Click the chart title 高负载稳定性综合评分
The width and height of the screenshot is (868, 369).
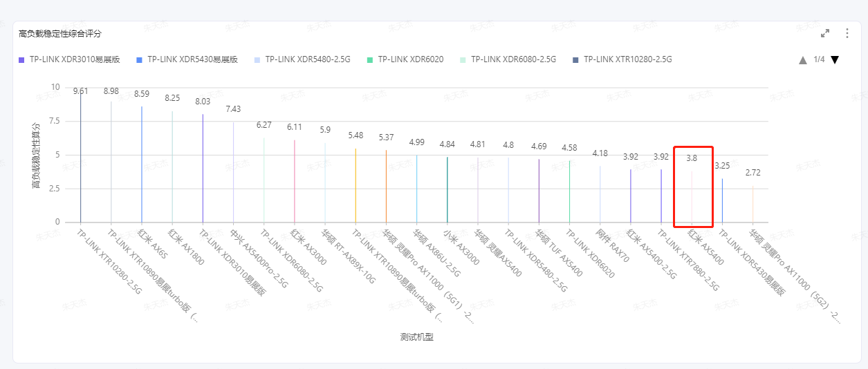(x=60, y=34)
